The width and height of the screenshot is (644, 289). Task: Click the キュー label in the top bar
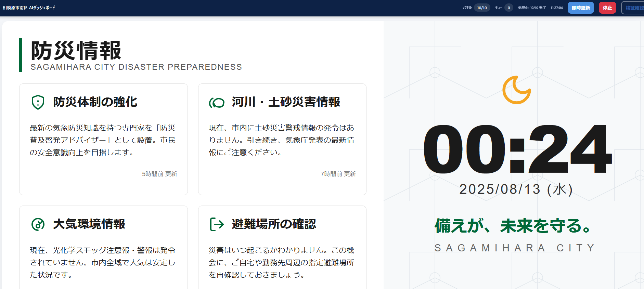click(x=498, y=8)
